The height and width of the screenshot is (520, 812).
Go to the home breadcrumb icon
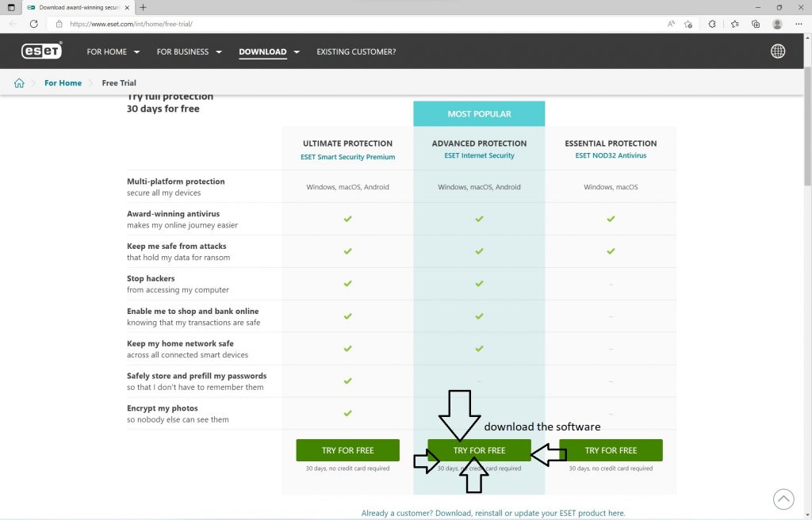point(19,83)
